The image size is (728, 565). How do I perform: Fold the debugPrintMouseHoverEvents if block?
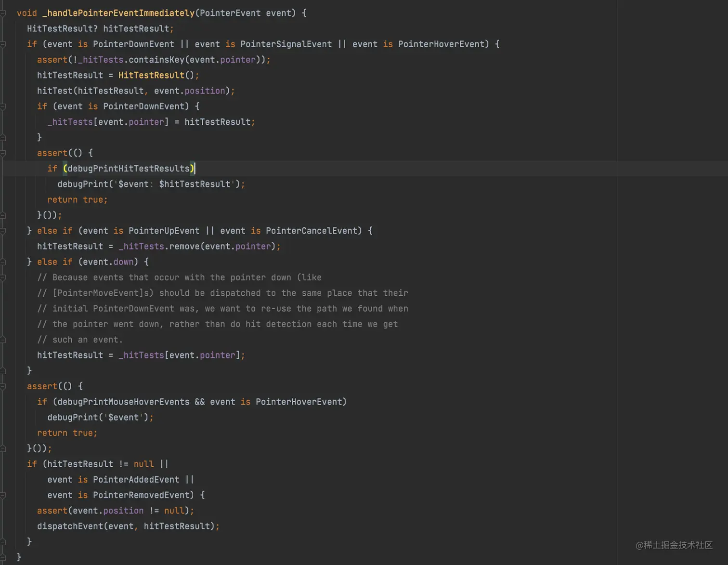click(4, 401)
